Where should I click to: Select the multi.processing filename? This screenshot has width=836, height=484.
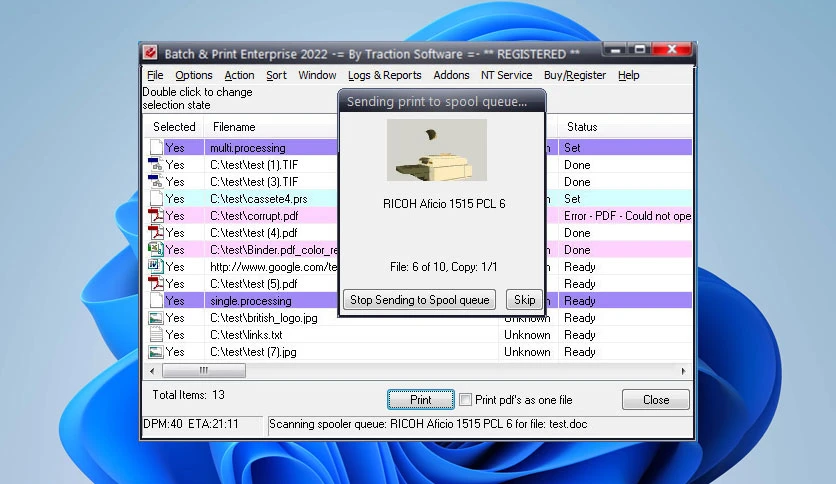coord(248,148)
